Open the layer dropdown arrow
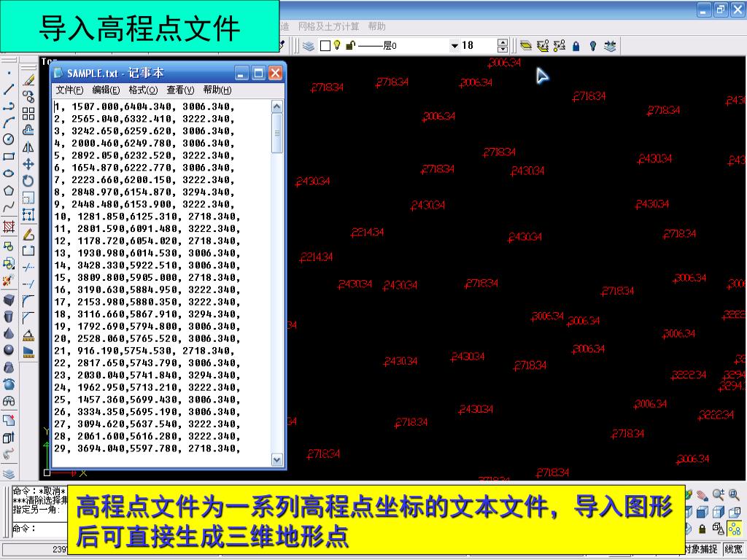 (454, 46)
